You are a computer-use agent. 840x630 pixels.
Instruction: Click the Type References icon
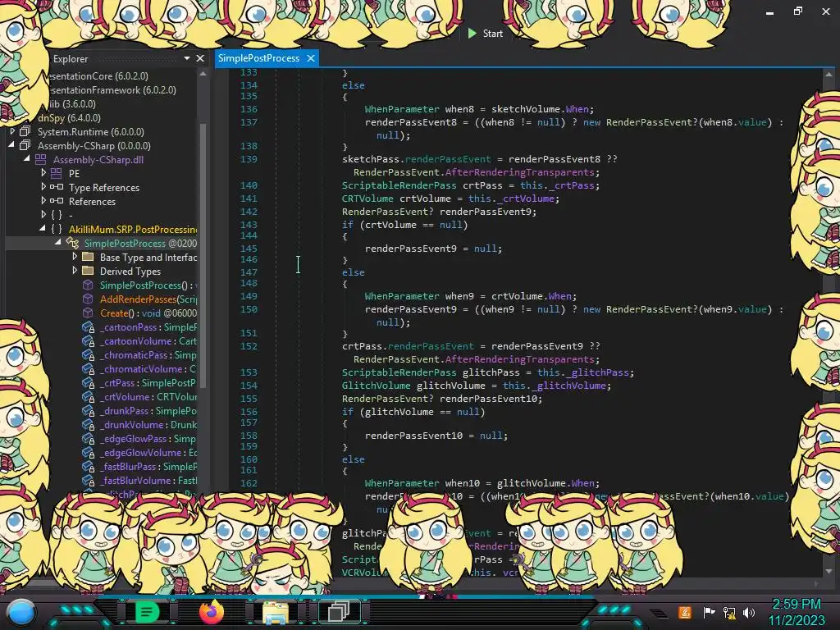(x=57, y=187)
